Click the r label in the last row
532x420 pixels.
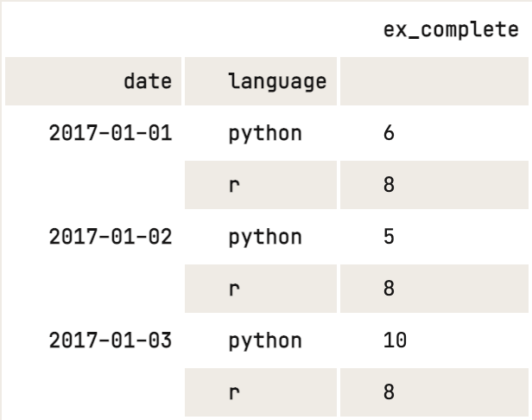233,391
